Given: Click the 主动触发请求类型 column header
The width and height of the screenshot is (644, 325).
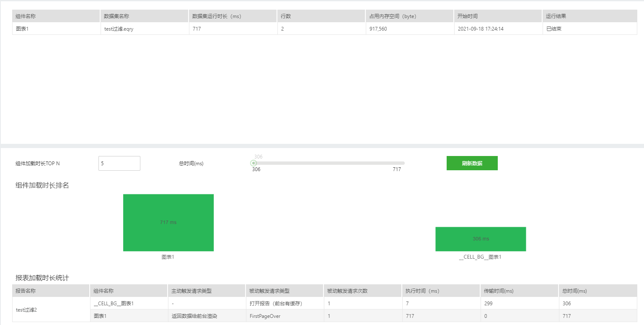Looking at the screenshot, I should (x=190, y=290).
